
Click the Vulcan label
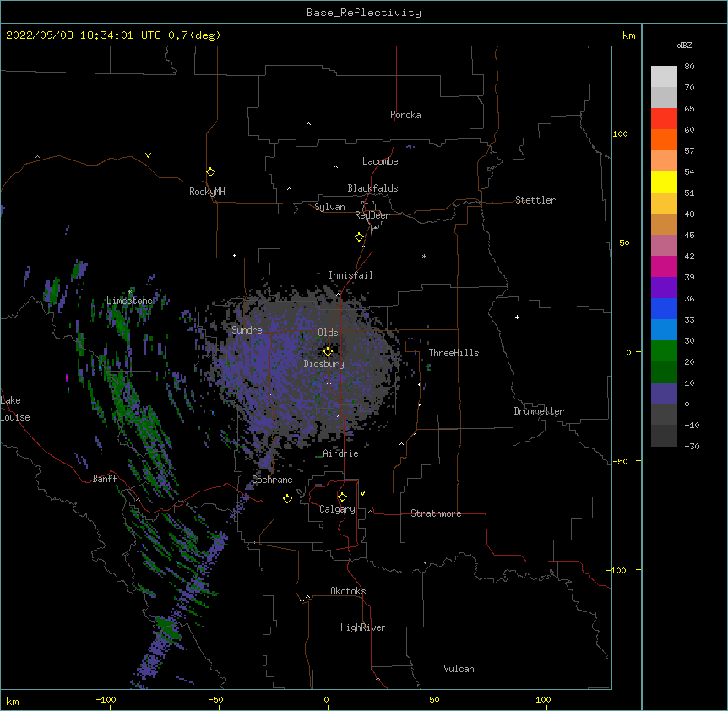[x=459, y=669]
